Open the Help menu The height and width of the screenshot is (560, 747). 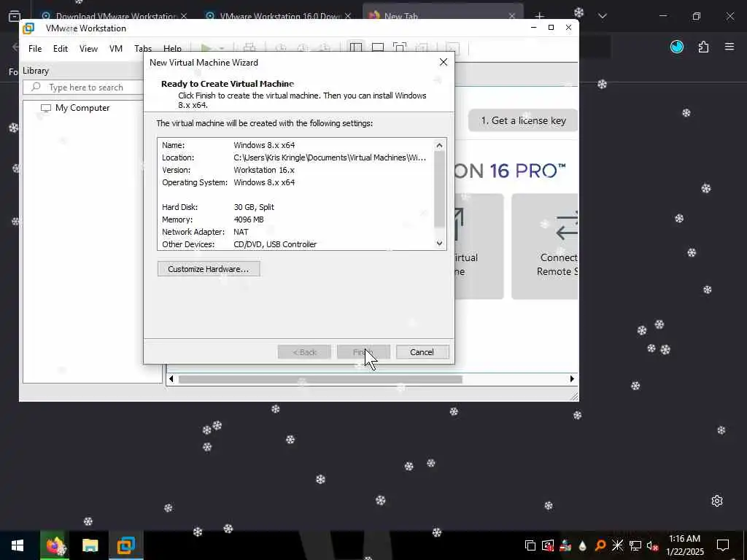point(172,49)
